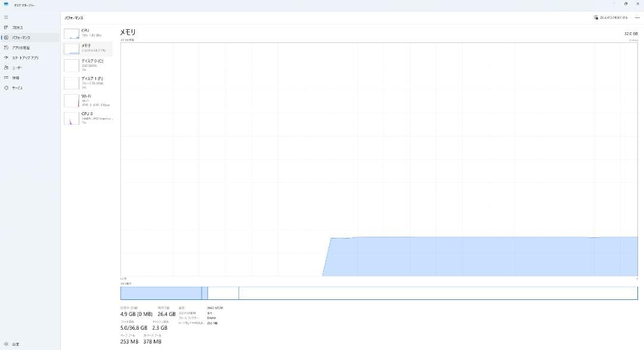Collapse the hamburger navigation menu

[x=6, y=17]
